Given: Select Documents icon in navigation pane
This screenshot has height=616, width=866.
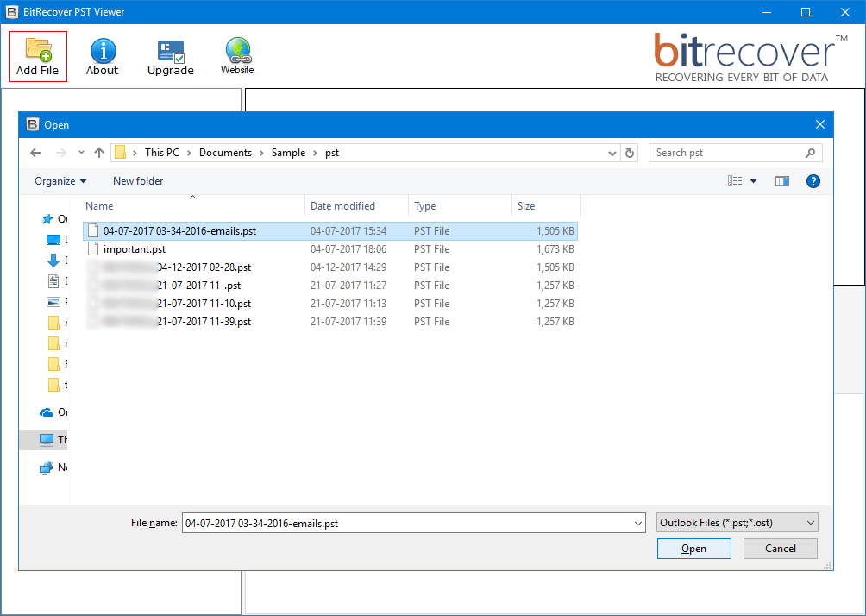Looking at the screenshot, I should (53, 281).
